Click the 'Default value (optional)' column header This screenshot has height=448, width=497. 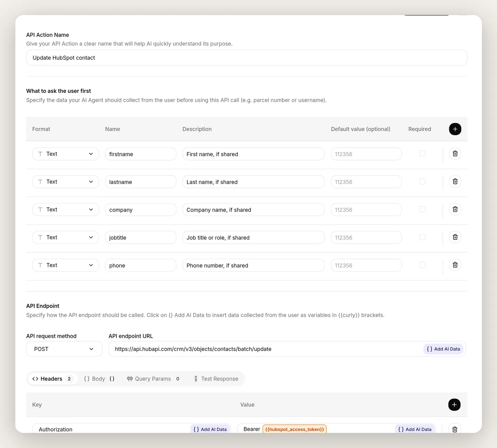tap(361, 129)
